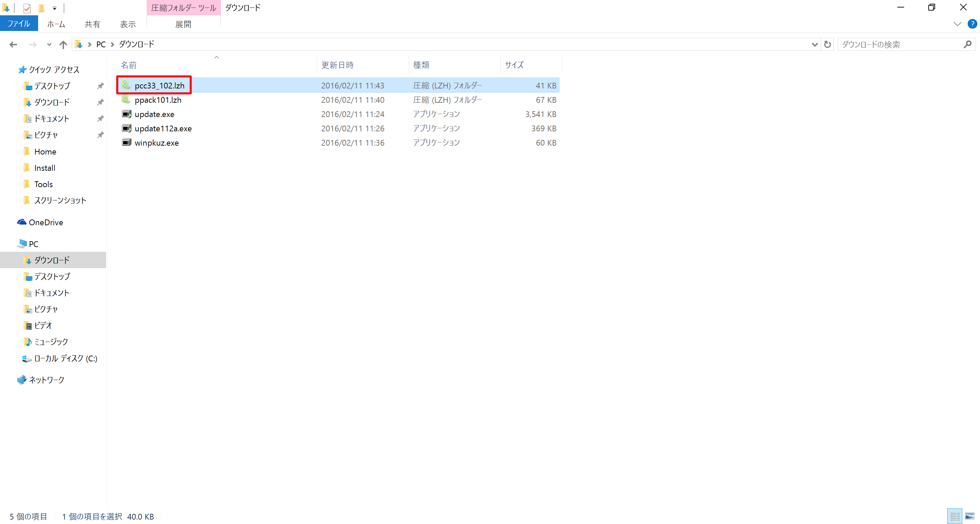Open クイック アクセス in navigation pane
Viewport: 980px width, 524px height.
54,70
